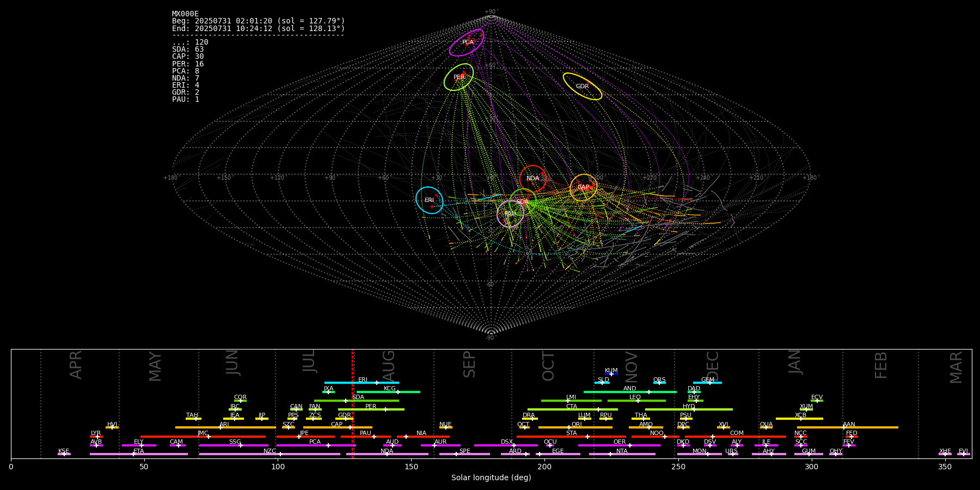
Task: Click the 'GDR: 2' legend entry
Action: point(186,92)
